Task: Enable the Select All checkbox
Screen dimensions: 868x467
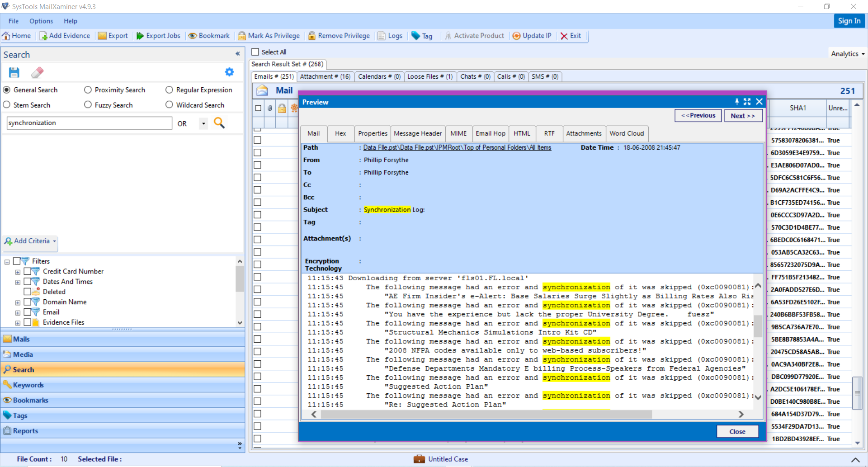Action: 255,52
